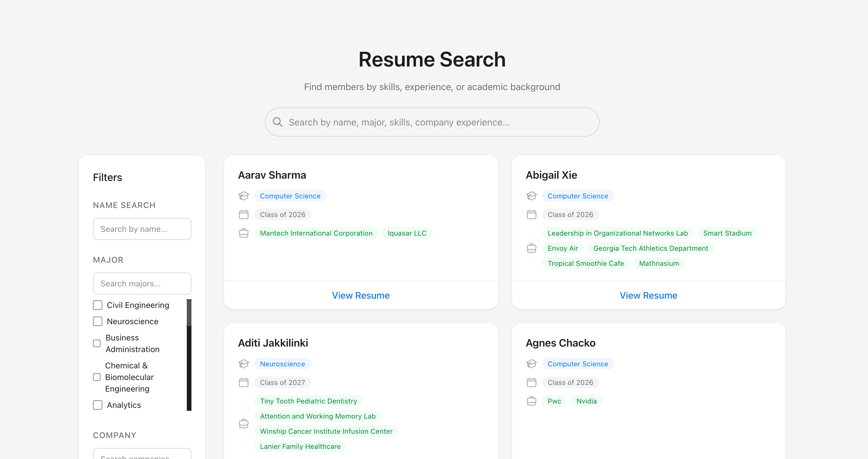Click Georgia Tech Athletics Department tag

pos(650,248)
